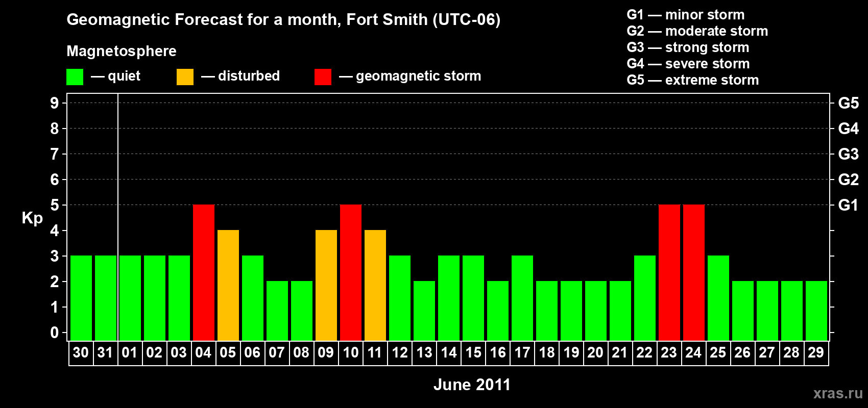Click the orange disturbed legend swatch
The height and width of the screenshot is (408, 868).
coord(185,77)
